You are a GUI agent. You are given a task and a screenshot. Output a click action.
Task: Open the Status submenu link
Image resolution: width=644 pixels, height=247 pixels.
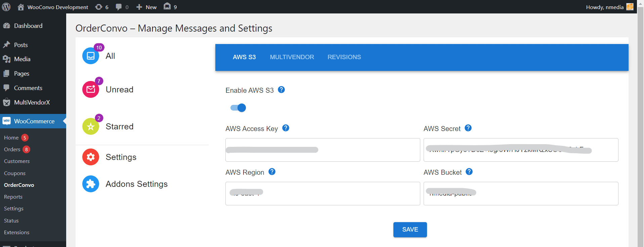11,221
